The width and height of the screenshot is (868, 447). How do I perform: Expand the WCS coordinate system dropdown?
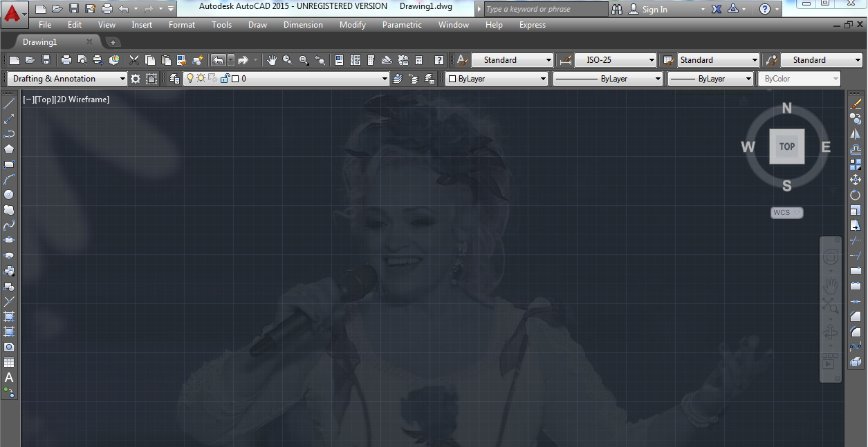(787, 213)
